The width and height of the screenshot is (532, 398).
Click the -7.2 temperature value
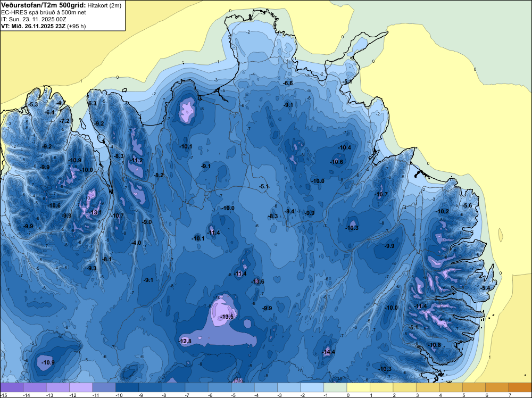pyautogui.click(x=64, y=121)
